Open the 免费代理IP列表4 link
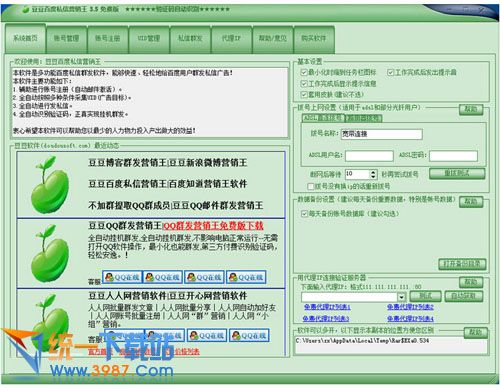 (410, 318)
